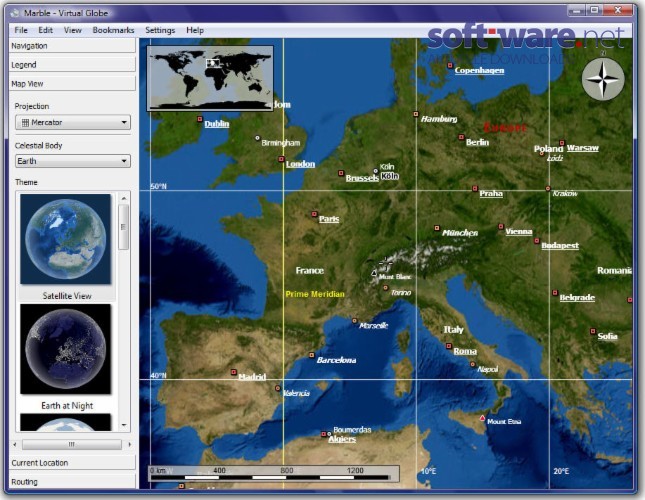Open the View menu

click(73, 30)
